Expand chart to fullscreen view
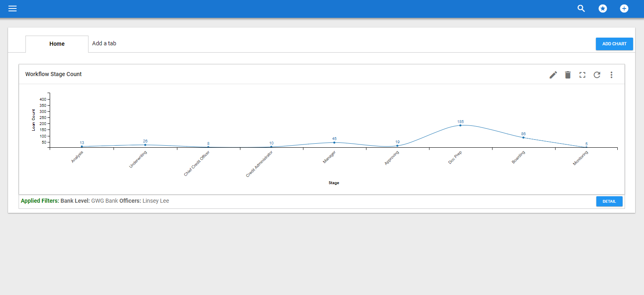This screenshot has height=295, width=644. point(582,75)
